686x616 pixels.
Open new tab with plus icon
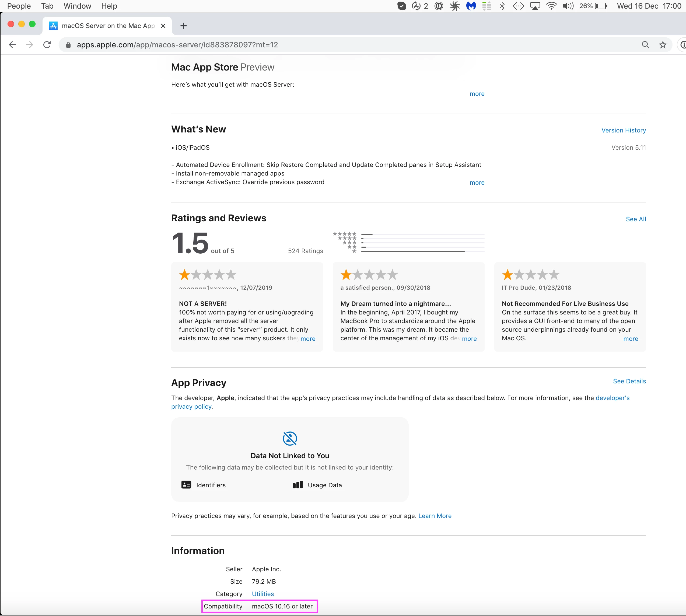[x=183, y=26]
